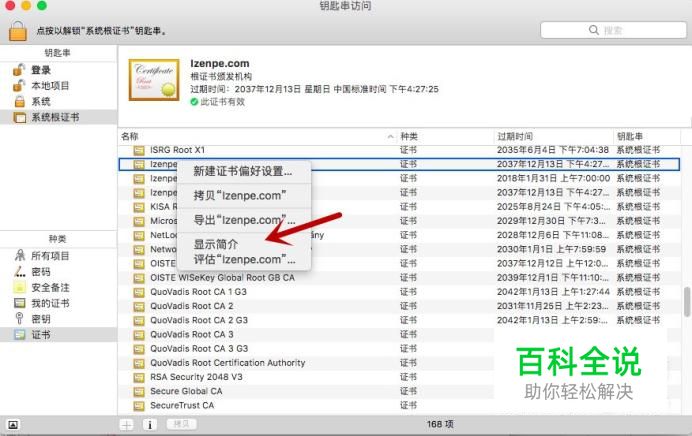
Task: Click the plus add-item button
Action: pyautogui.click(x=127, y=425)
